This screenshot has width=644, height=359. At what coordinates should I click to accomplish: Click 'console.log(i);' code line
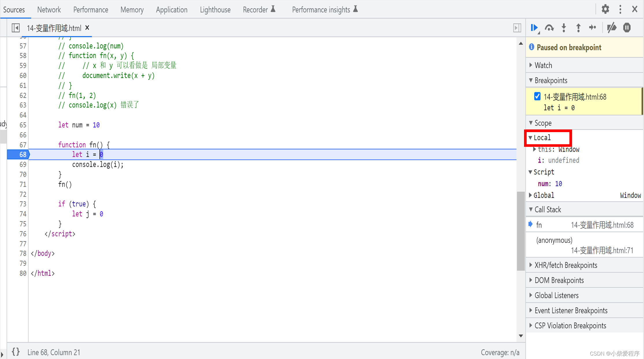98,164
